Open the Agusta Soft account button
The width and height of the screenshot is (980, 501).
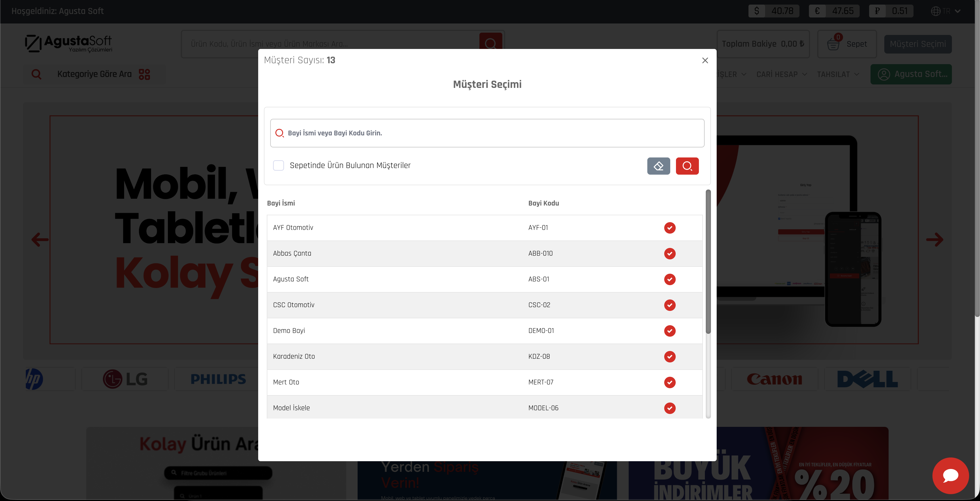911,74
